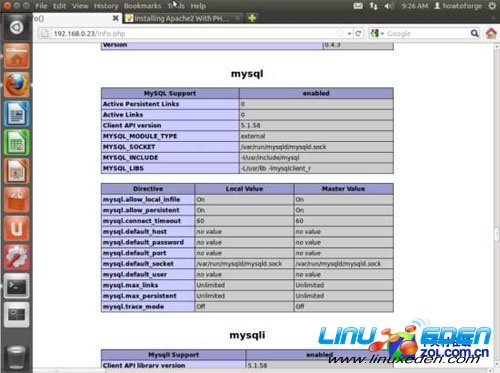Open the search engine selector dropdown
The width and height of the screenshot is (500, 373).
[377, 33]
